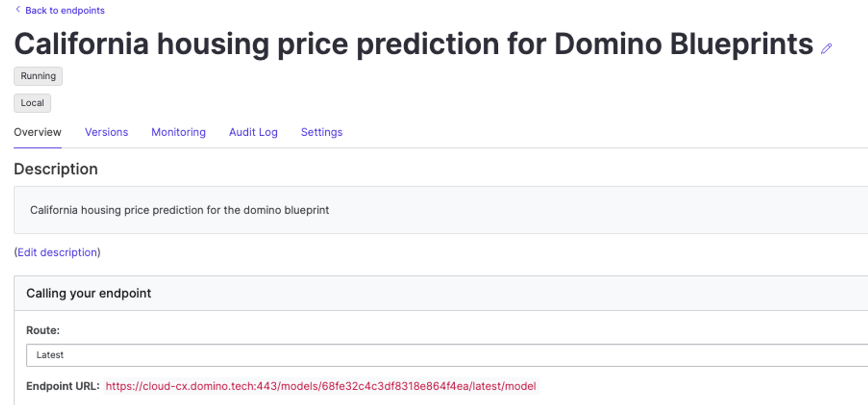Open the Versions tab
Image resolution: width=868 pixels, height=405 pixels.
106,132
